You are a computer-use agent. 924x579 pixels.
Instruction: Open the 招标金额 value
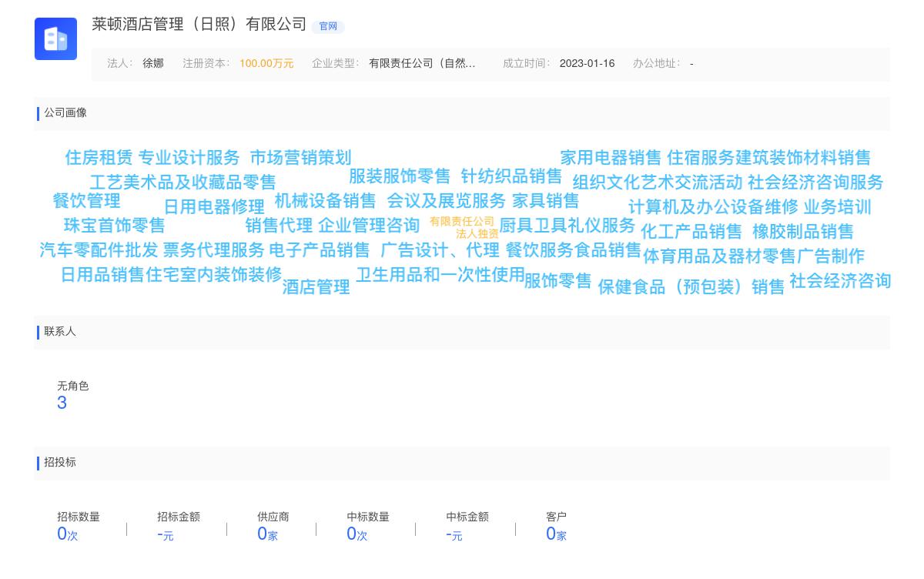(x=165, y=534)
